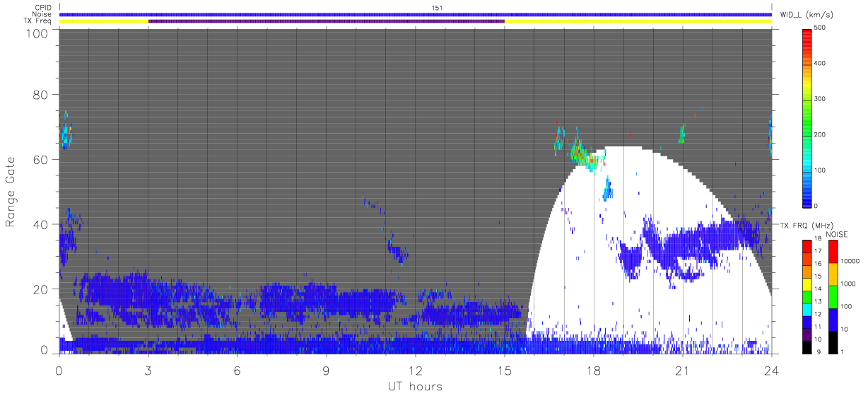Viewport: 868px width, 401px height.
Task: Click the Range Gate tick label 40
Action: pyautogui.click(x=41, y=224)
